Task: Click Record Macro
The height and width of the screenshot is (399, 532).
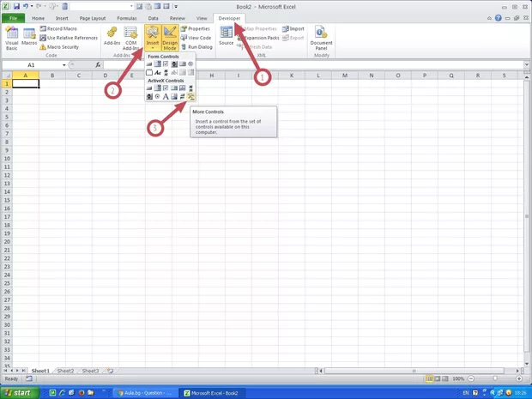Action: click(x=62, y=28)
